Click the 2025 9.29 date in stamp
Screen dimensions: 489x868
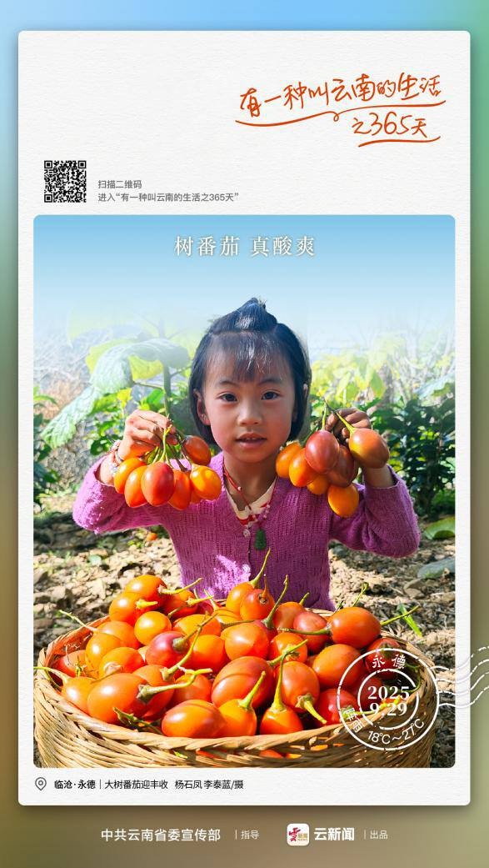click(388, 700)
